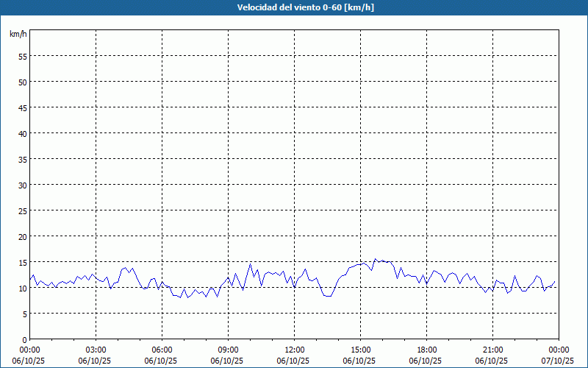The height and width of the screenshot is (368, 588).
Task: Click the 40 y-axis label
Action: coord(22,133)
